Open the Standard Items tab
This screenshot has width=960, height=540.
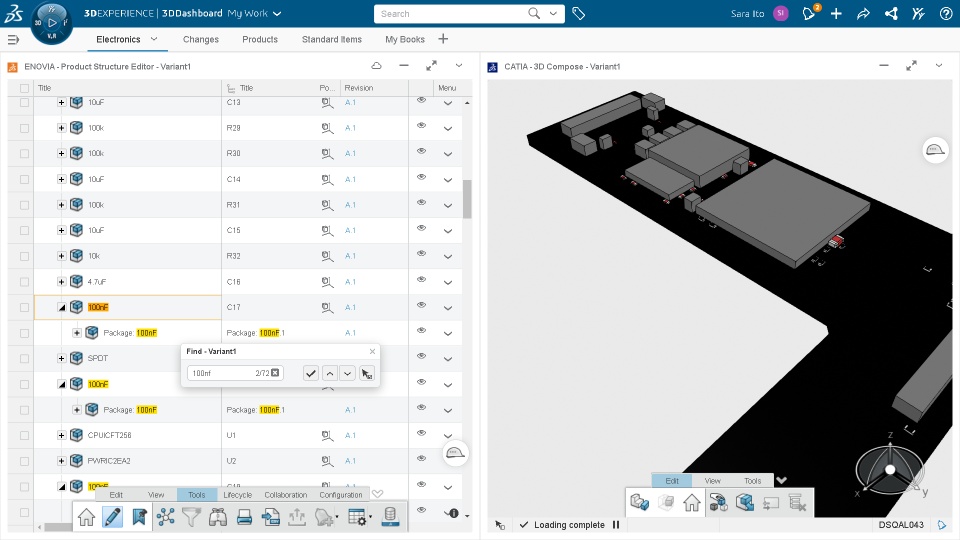[x=332, y=39]
